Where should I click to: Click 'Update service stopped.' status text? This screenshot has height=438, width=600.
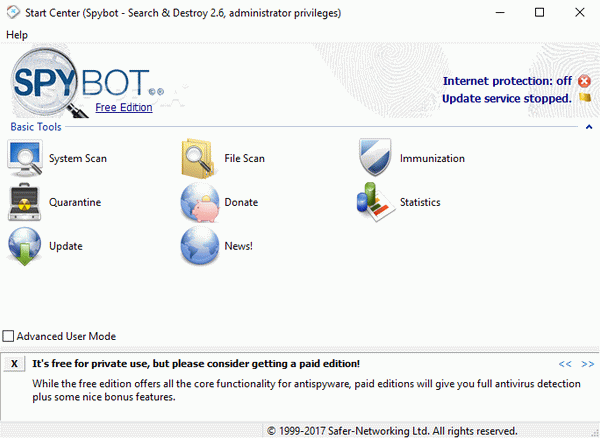point(507,98)
